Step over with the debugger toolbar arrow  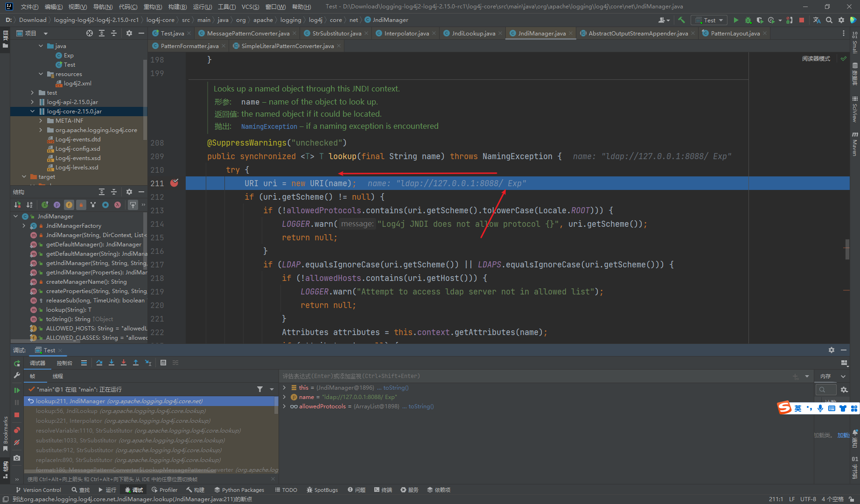(x=99, y=363)
